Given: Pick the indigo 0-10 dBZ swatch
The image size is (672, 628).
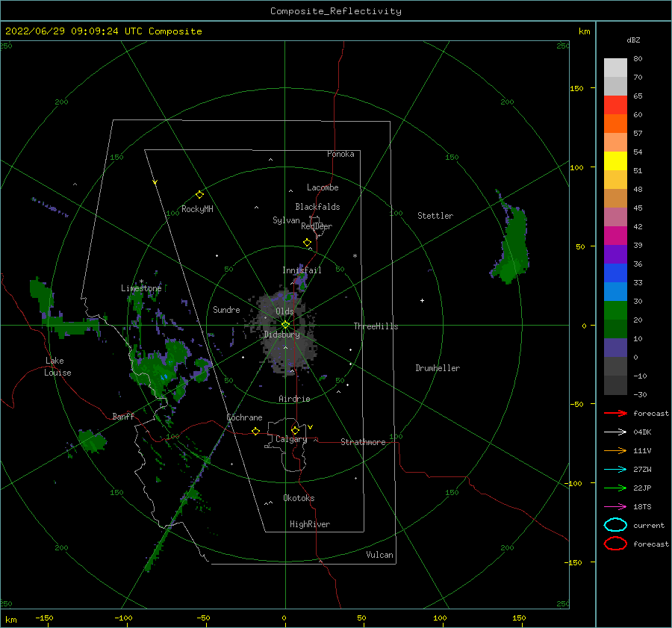Looking at the screenshot, I should click(615, 348).
